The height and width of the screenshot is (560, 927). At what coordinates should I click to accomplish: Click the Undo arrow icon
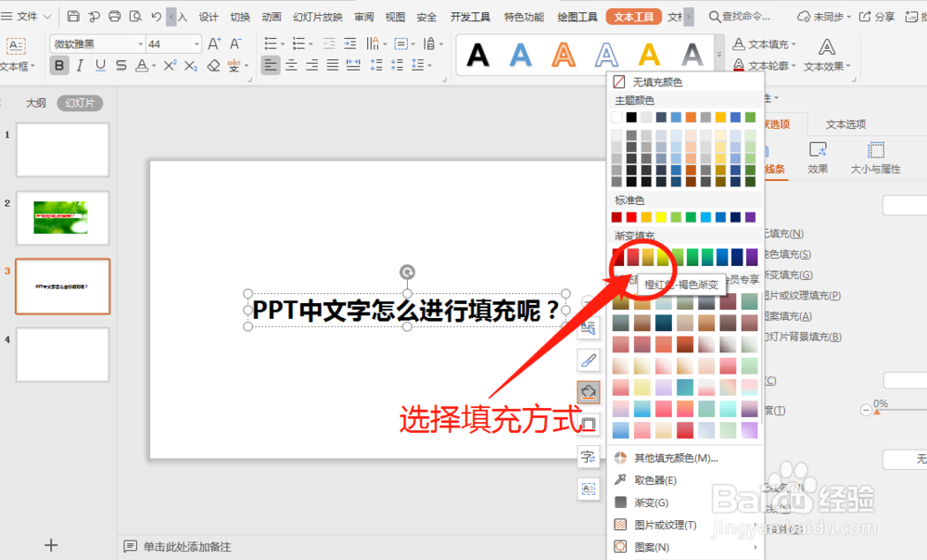[x=156, y=17]
